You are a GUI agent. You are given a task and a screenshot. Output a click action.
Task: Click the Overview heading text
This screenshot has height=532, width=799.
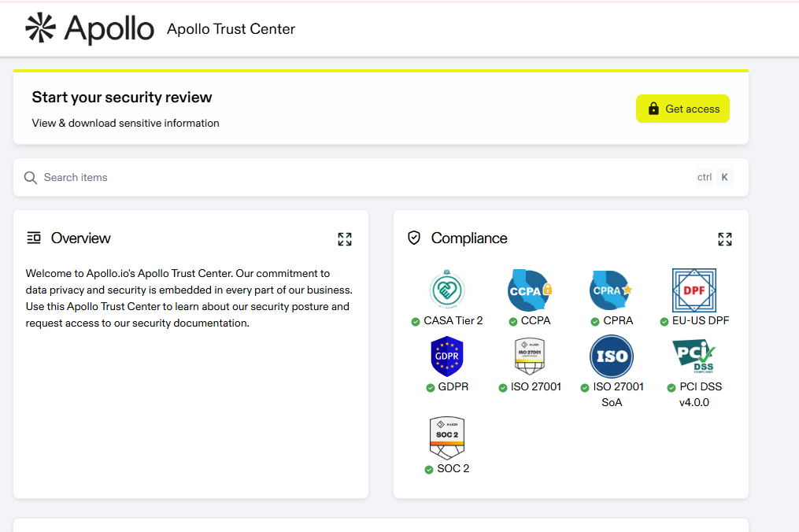pos(80,238)
